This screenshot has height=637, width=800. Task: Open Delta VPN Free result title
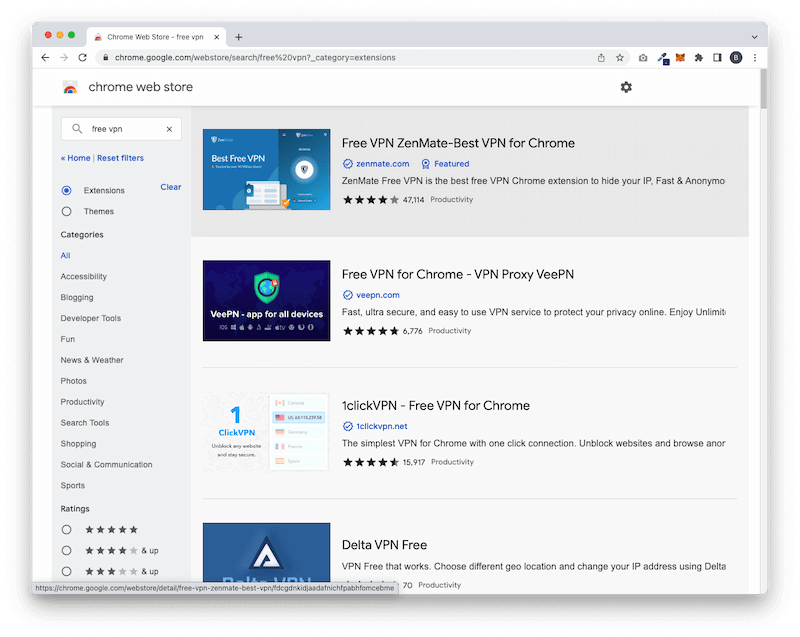click(x=384, y=545)
